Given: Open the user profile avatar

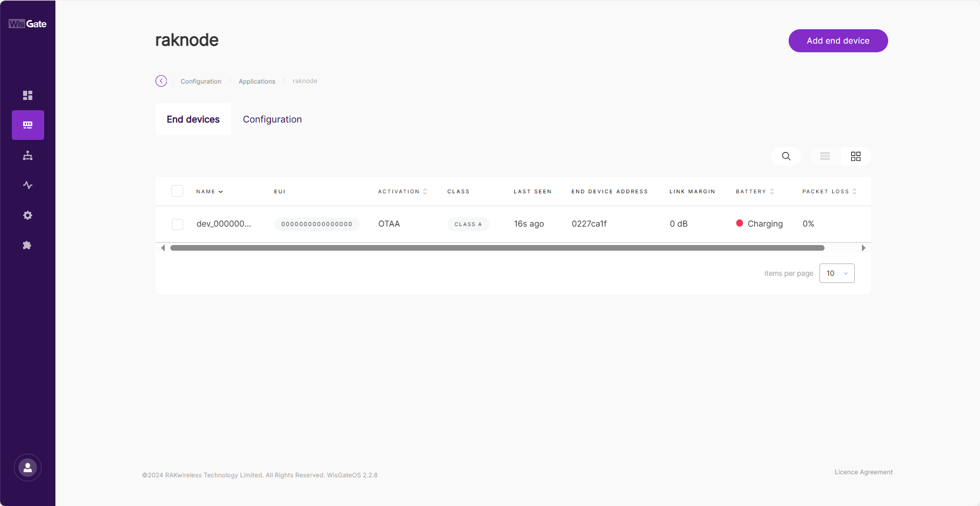Looking at the screenshot, I should [28, 468].
